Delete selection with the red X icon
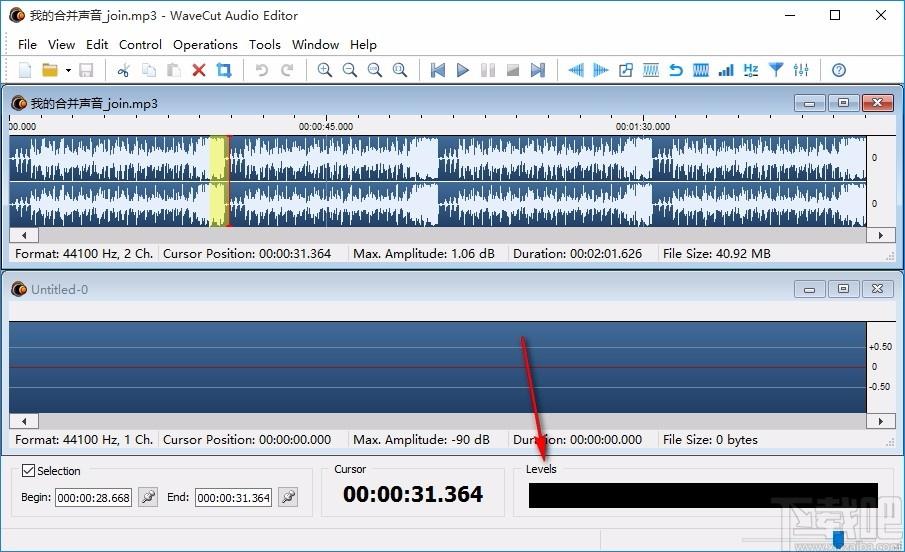The width and height of the screenshot is (905, 552). [199, 70]
